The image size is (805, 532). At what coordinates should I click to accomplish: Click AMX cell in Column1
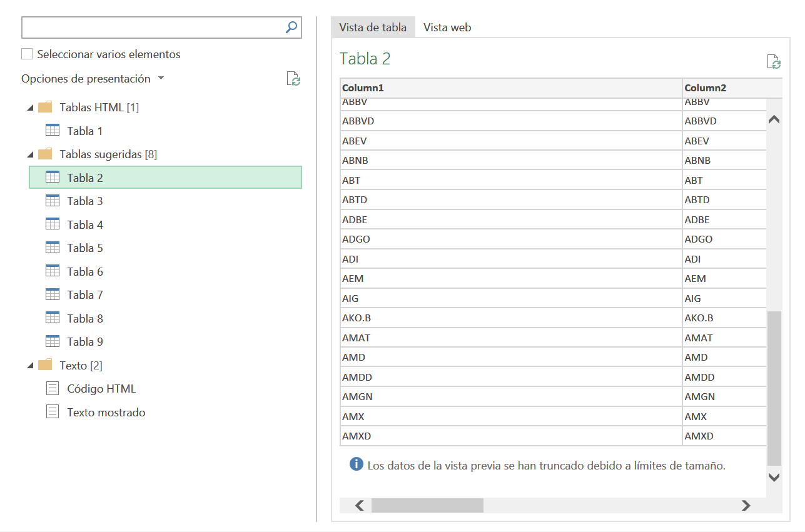pos(511,416)
